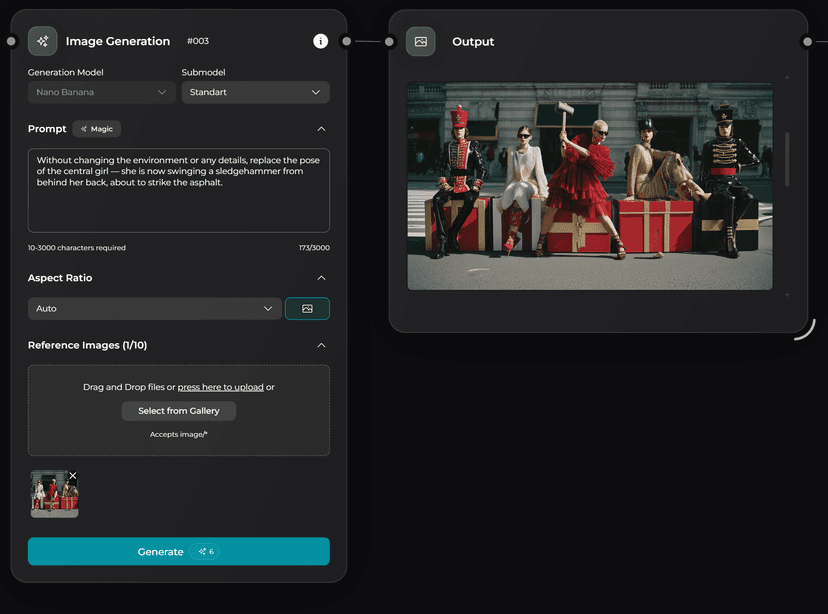
Task: Click the image icon beside Aspect Ratio dropdown
Action: [307, 309]
